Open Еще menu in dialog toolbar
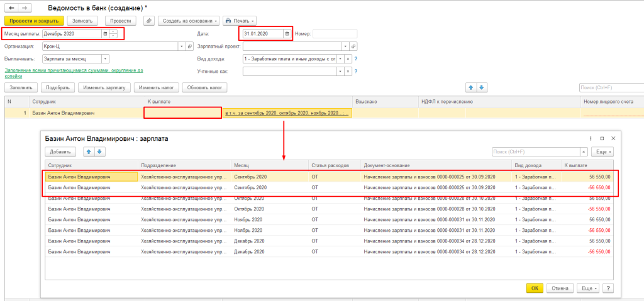The width and height of the screenshot is (644, 301). [x=602, y=151]
